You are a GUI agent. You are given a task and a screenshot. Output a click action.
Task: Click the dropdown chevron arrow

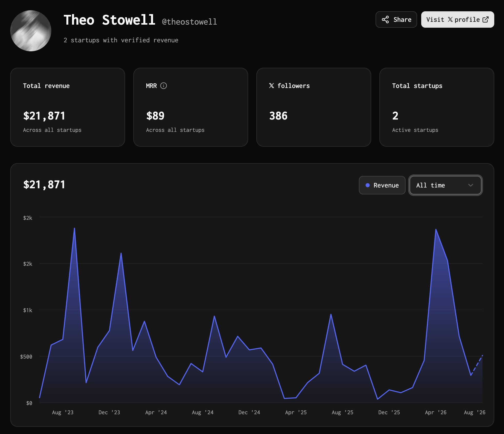click(470, 185)
